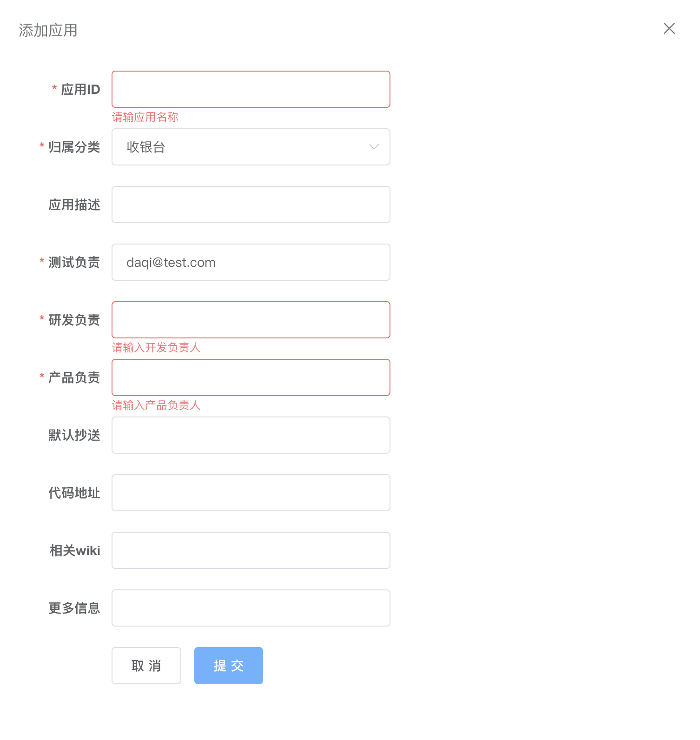Click the 更多信息 input field

tap(251, 608)
